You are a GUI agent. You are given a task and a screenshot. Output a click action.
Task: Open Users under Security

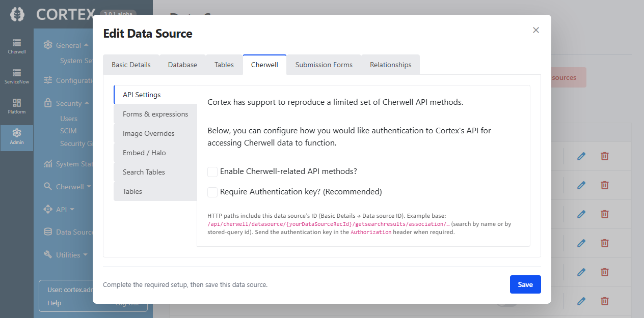[69, 119]
